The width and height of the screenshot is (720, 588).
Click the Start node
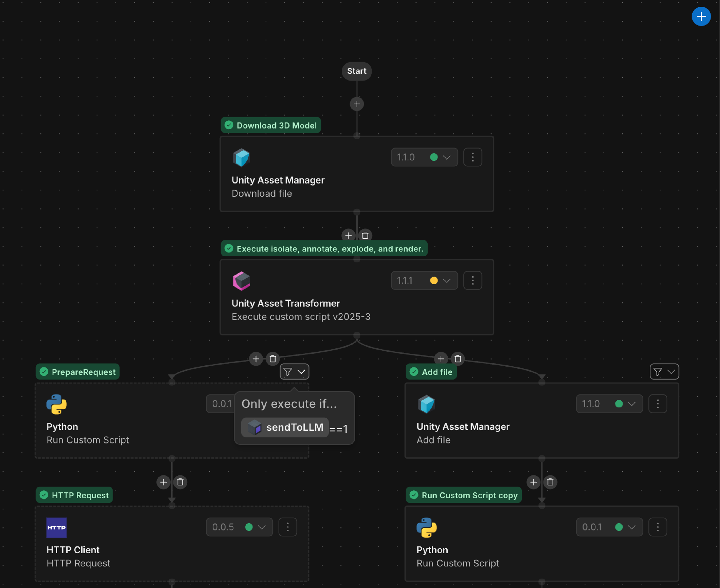click(x=356, y=71)
